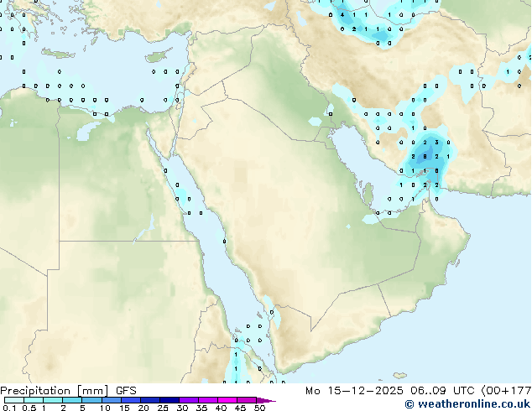Viewport: 532px width, 411px height.
Task: Click the precipitation value '3' on the map
Action: pyautogui.click(x=436, y=143)
